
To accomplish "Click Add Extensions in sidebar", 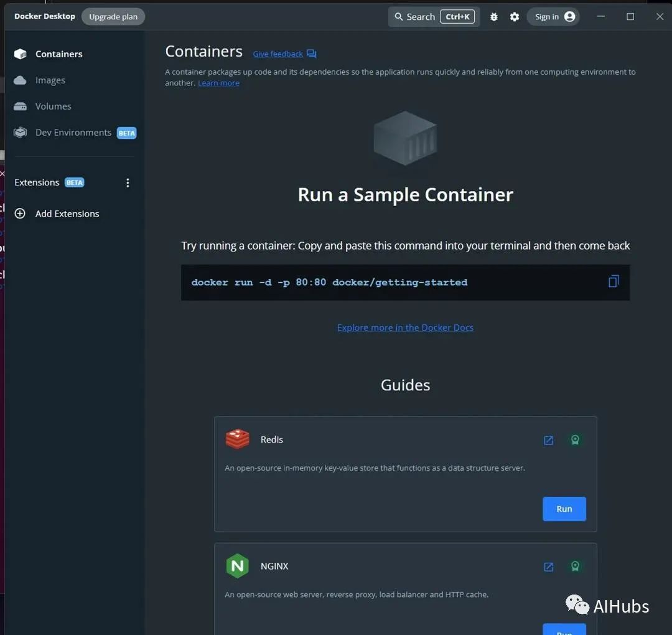I will pos(67,214).
